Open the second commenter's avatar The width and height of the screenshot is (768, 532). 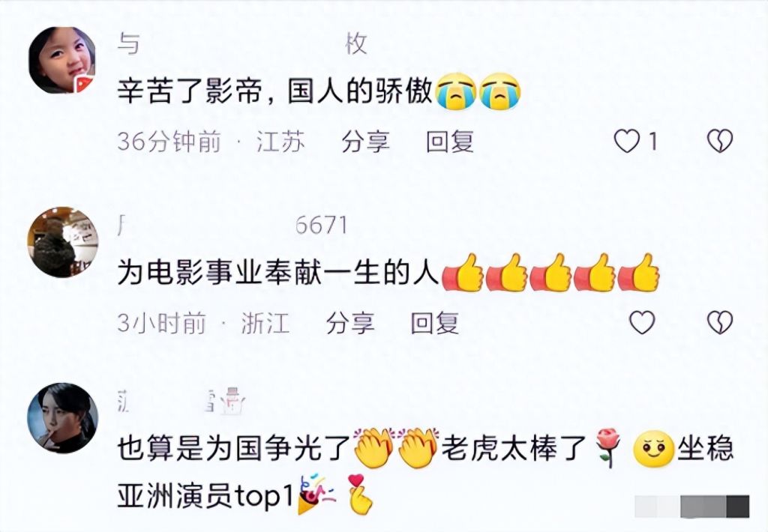pos(62,241)
